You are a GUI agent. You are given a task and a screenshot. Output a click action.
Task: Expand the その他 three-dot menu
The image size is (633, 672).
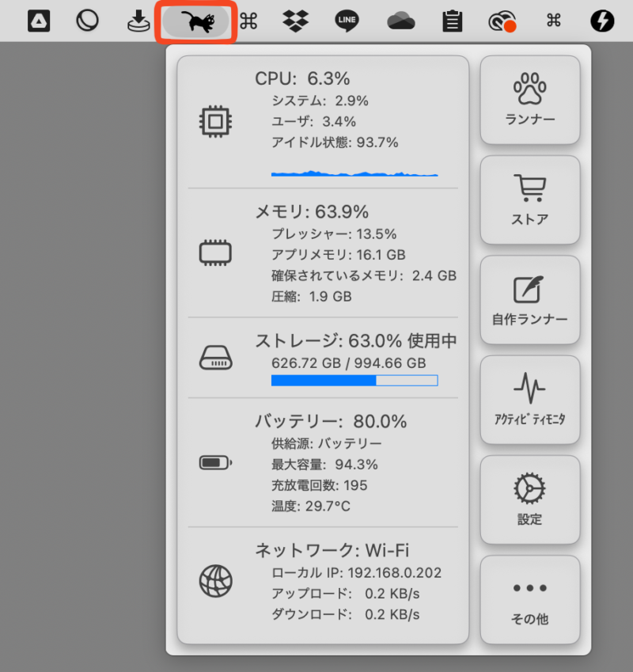[x=529, y=599]
